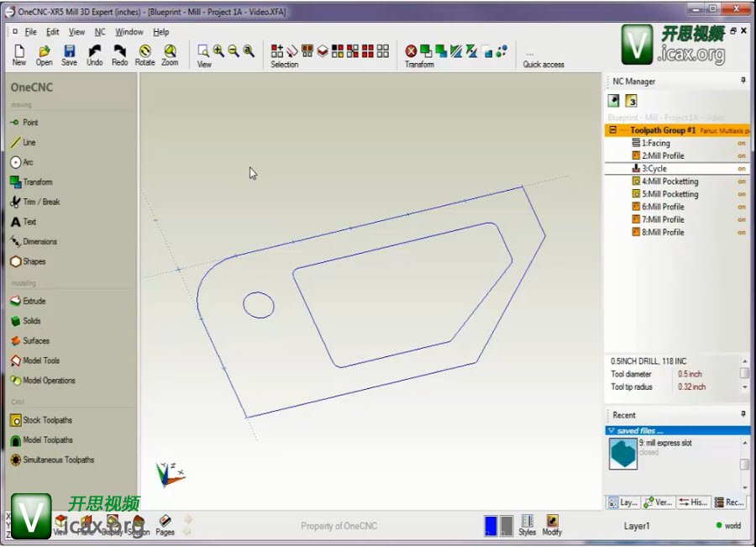Redo the last action
The image size is (756, 547).
click(x=119, y=55)
